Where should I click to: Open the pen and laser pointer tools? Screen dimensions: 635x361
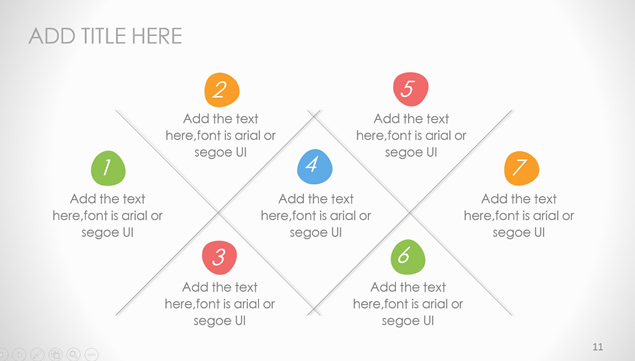(x=37, y=355)
